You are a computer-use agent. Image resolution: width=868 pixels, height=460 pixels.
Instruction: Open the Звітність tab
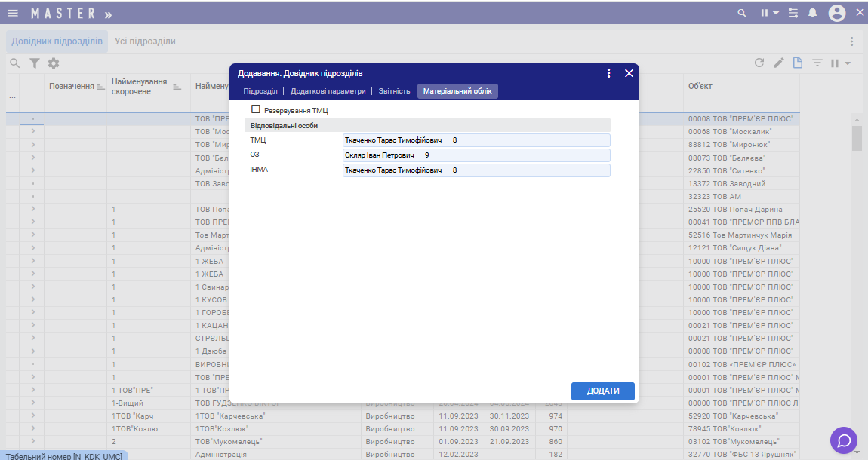click(394, 91)
